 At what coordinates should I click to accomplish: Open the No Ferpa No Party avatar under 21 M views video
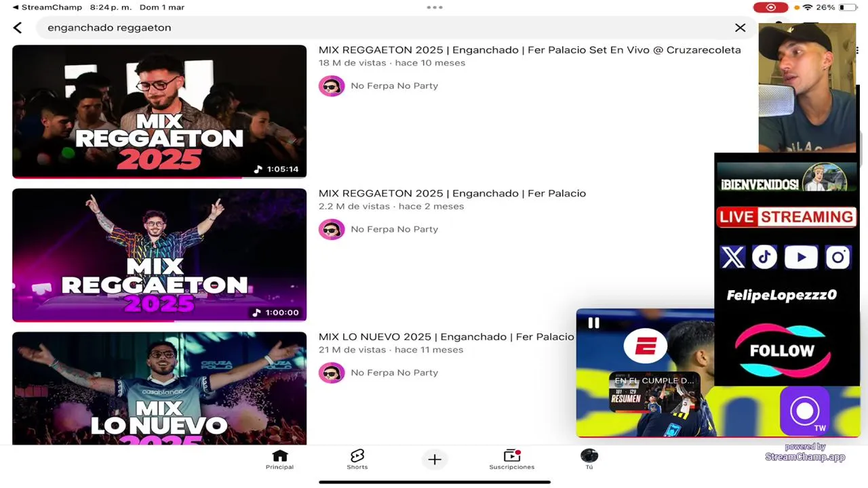(332, 373)
